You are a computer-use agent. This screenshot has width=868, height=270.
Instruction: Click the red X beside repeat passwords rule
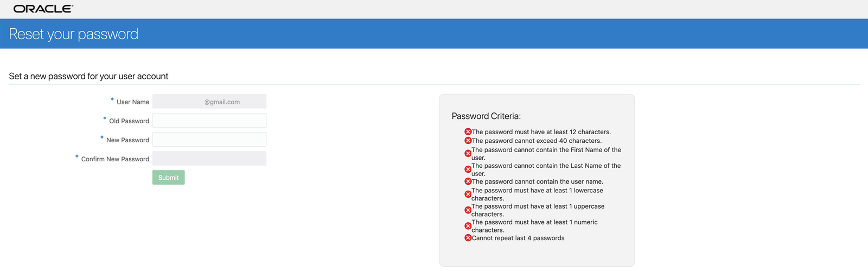pyautogui.click(x=468, y=238)
